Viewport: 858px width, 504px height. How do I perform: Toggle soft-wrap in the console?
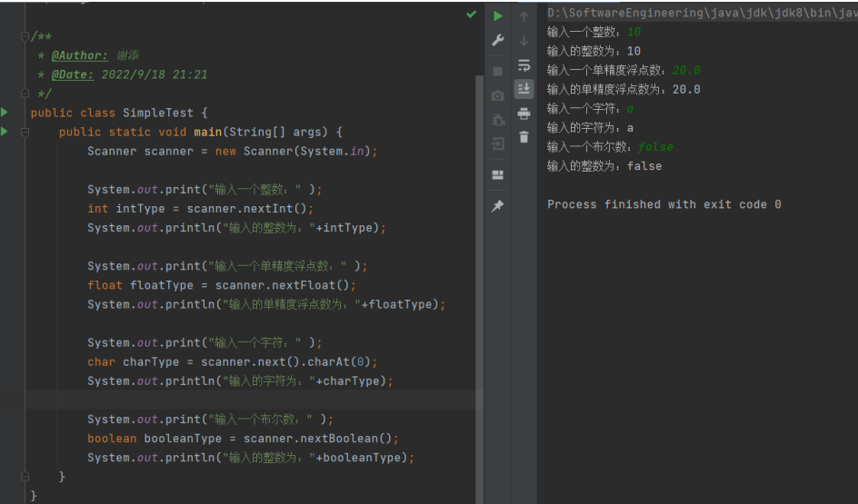(x=524, y=65)
